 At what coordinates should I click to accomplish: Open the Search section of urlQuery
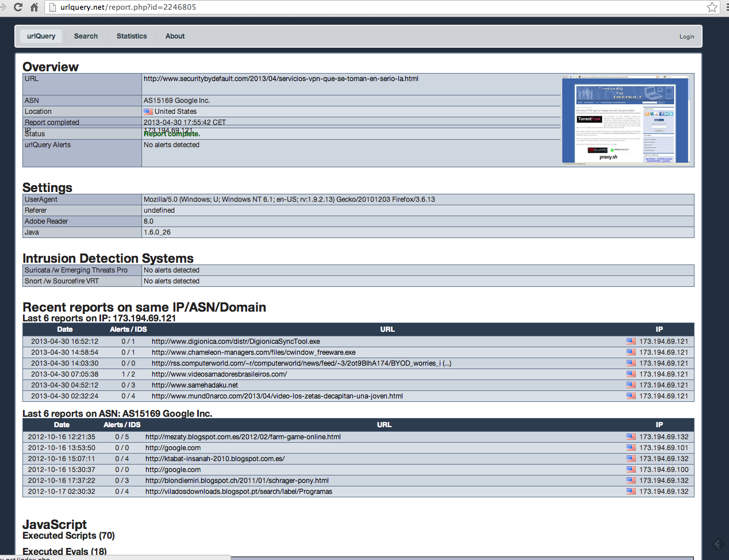tap(86, 36)
